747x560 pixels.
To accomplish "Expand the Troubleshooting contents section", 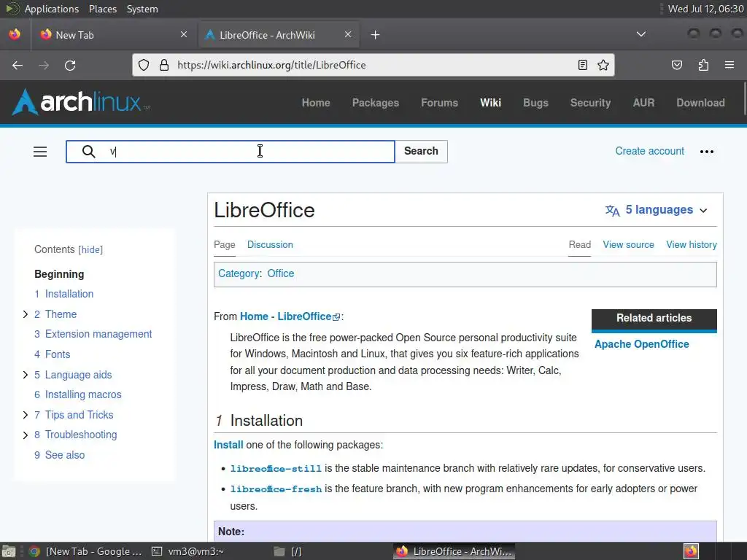I will tap(26, 435).
